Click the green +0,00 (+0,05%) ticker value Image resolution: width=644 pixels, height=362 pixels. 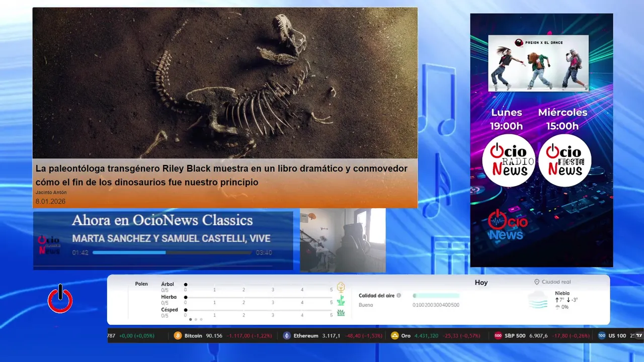tap(136, 336)
